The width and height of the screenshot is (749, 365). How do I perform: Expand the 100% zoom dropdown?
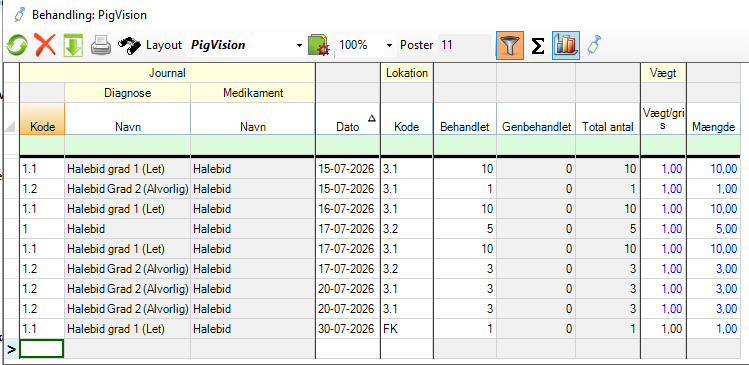389,46
